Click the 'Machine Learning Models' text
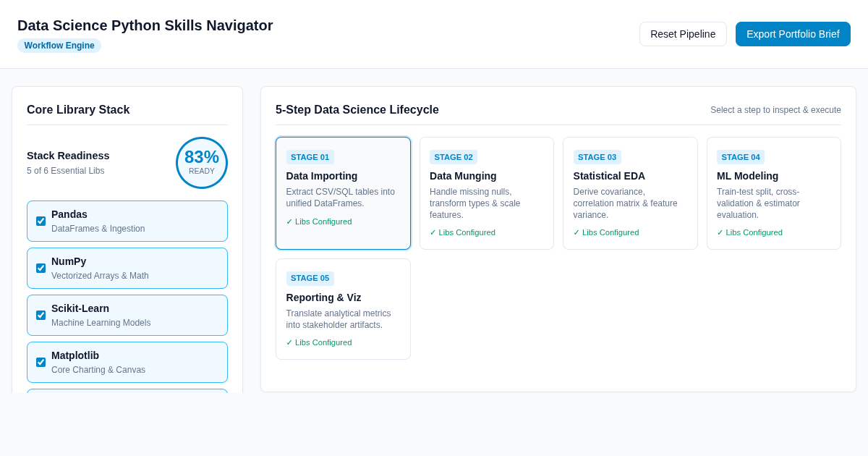The image size is (868, 456). click(101, 323)
